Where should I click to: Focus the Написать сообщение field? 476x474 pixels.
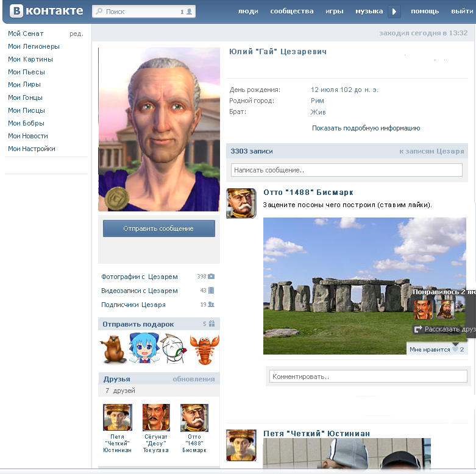click(x=346, y=170)
